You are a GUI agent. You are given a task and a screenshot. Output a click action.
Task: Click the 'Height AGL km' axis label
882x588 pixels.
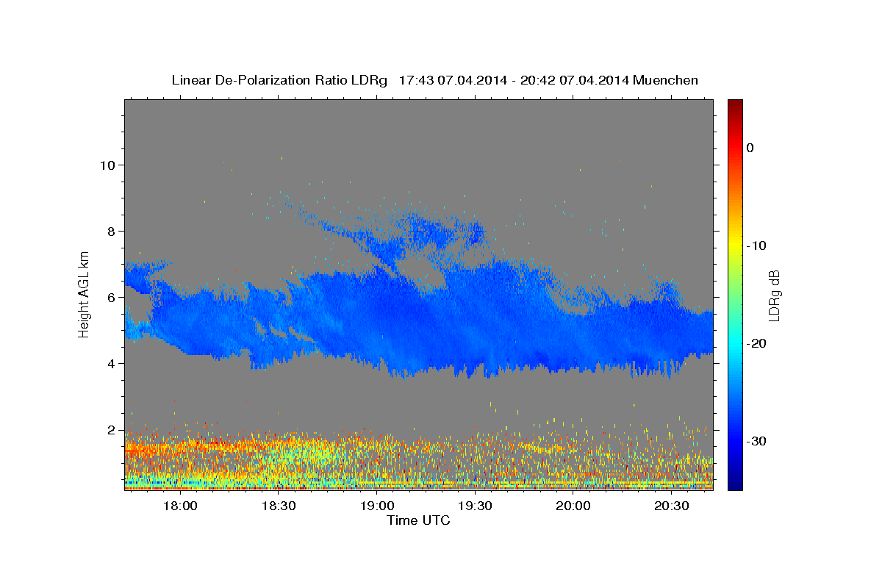(x=85, y=295)
